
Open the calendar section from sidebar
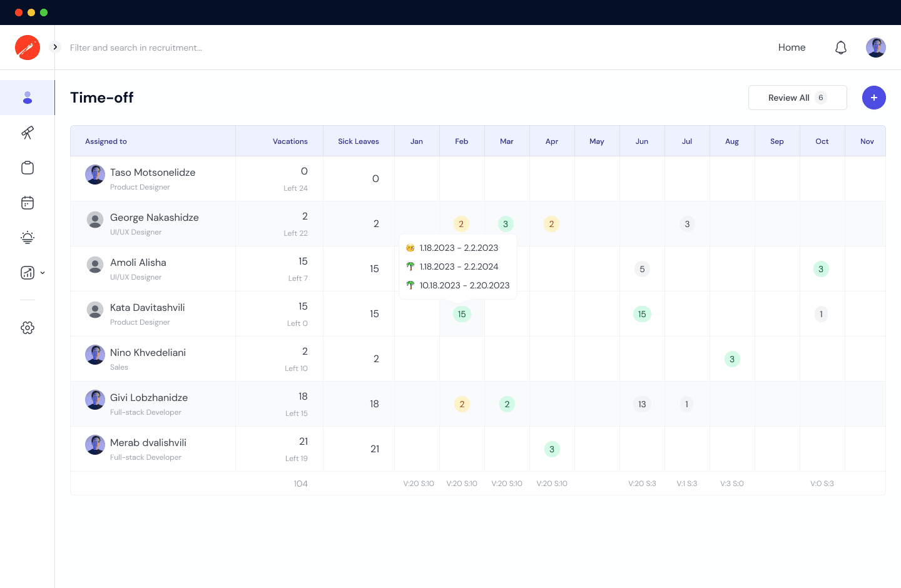click(x=28, y=203)
